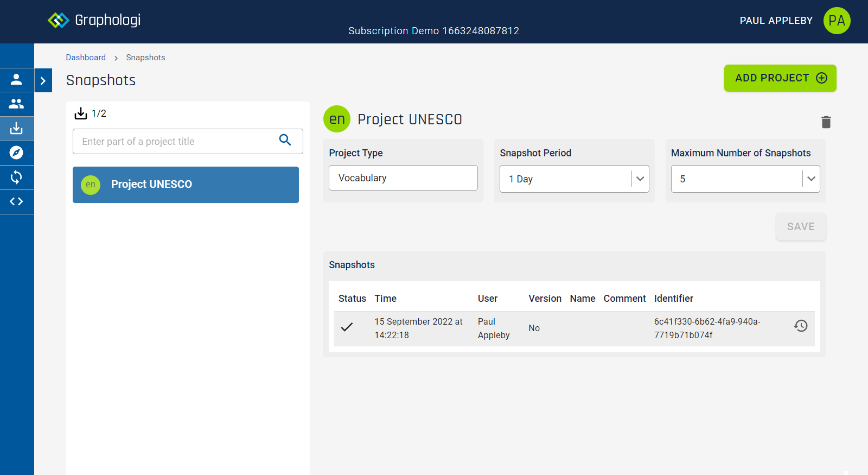Open the compass explore sidebar icon
This screenshot has height=475, width=868.
pyautogui.click(x=16, y=153)
